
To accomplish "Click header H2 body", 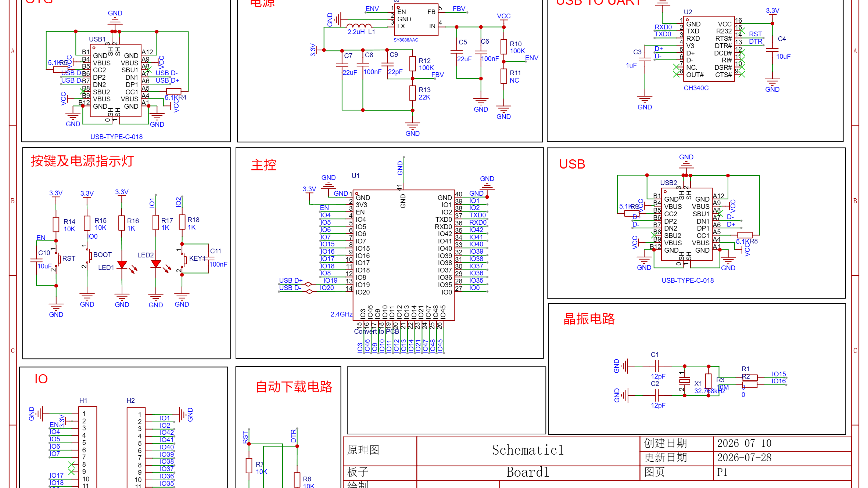I will tap(136, 448).
